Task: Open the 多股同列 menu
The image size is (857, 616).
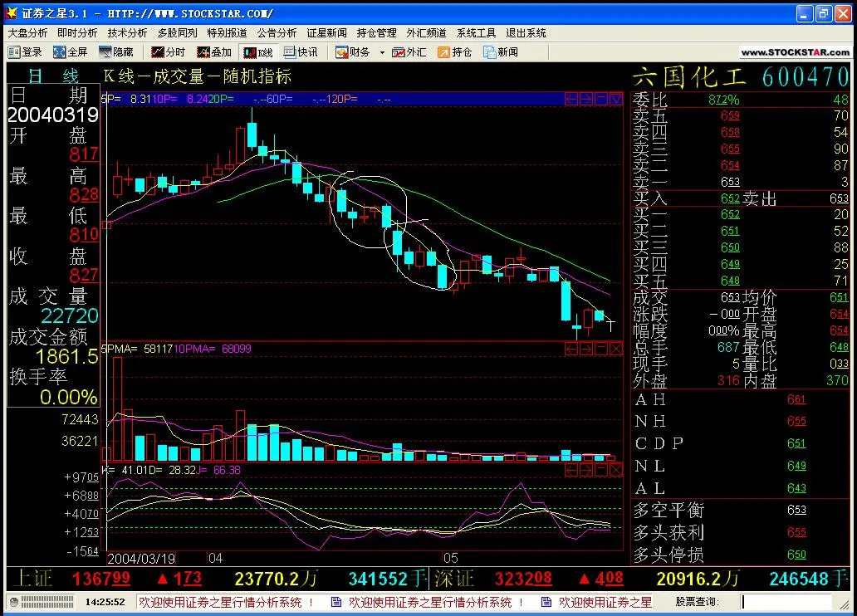Action: click(x=177, y=33)
